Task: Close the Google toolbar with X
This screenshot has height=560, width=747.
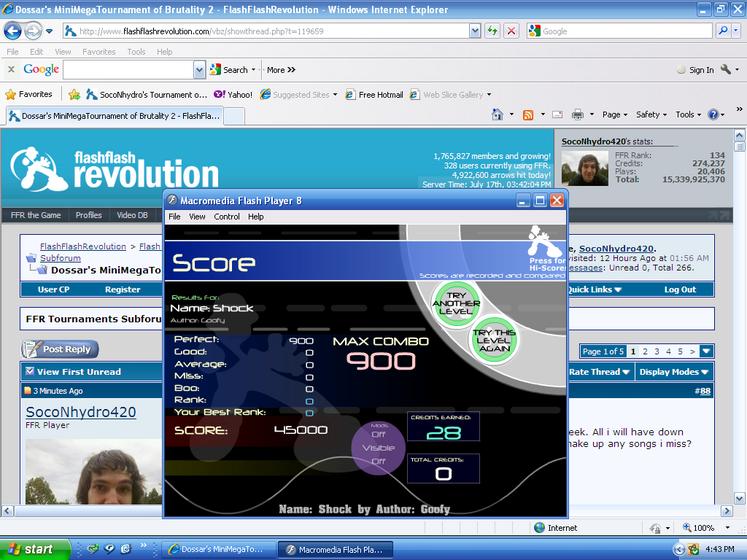Action: [11, 70]
